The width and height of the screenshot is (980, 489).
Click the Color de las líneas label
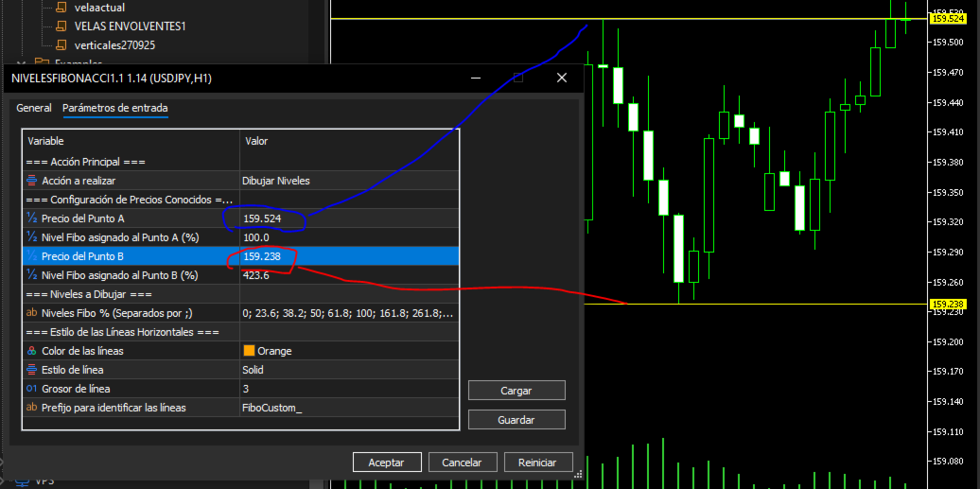pyautogui.click(x=82, y=351)
